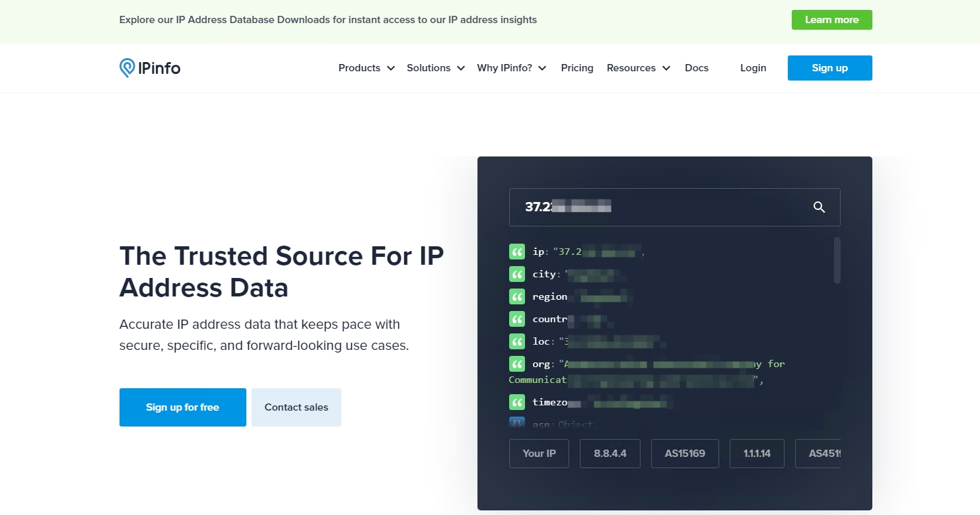Click the quote icon beside timezone field
The height and width of the screenshot is (515, 980).
[x=516, y=402]
